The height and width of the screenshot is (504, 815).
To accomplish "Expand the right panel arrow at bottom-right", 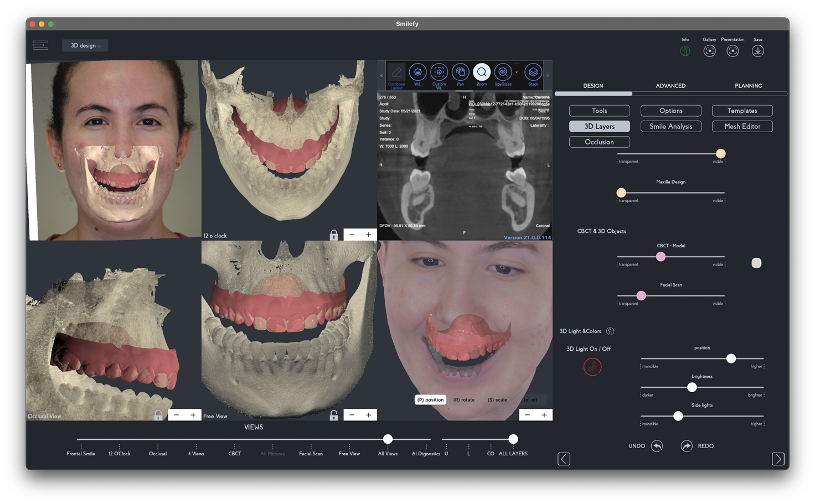I will click(778, 459).
